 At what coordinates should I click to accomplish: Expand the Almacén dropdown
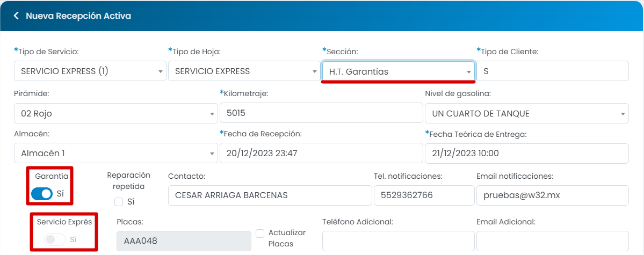(116, 154)
